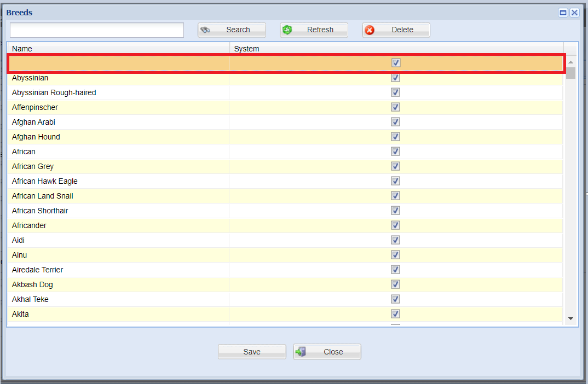This screenshot has height=384, width=588.
Task: Select the African name cell
Action: pos(118,152)
